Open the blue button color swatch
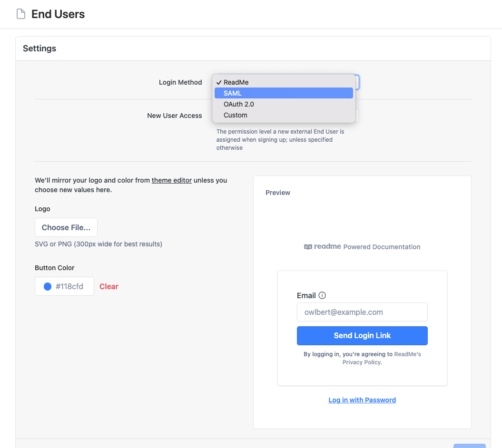The height and width of the screenshot is (448, 502). pyautogui.click(x=48, y=286)
